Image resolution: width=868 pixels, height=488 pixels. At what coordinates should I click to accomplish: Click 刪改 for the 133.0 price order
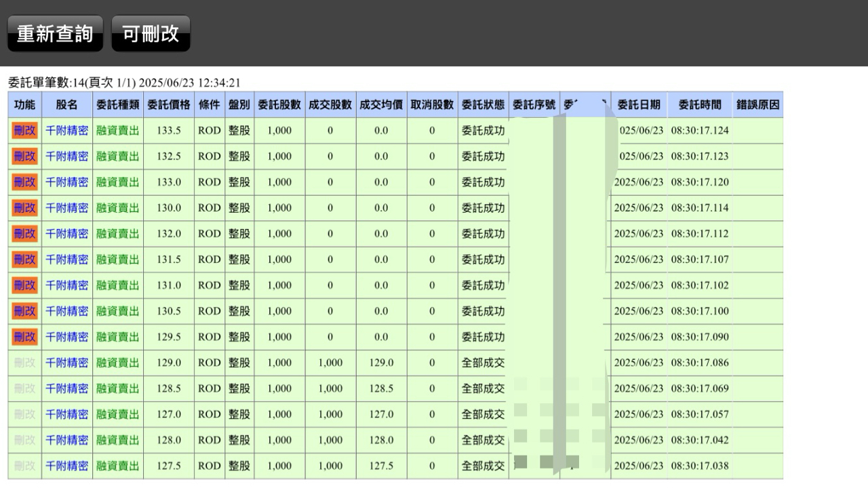[x=24, y=182]
